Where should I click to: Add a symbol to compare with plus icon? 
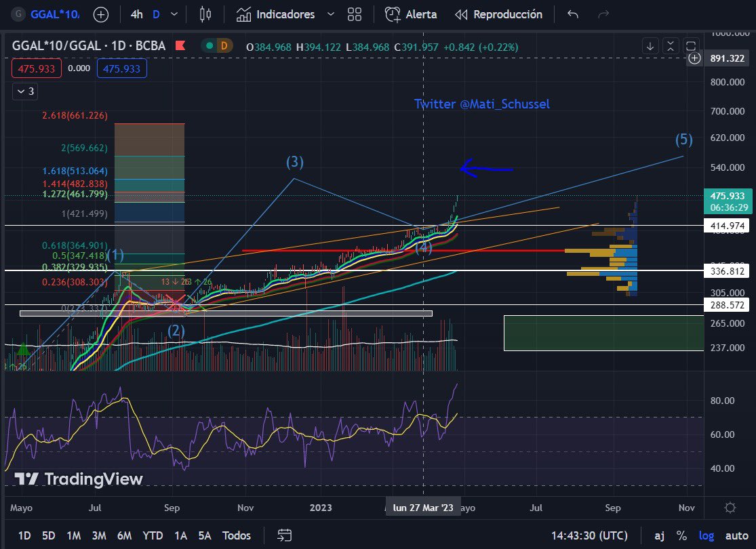tap(101, 14)
